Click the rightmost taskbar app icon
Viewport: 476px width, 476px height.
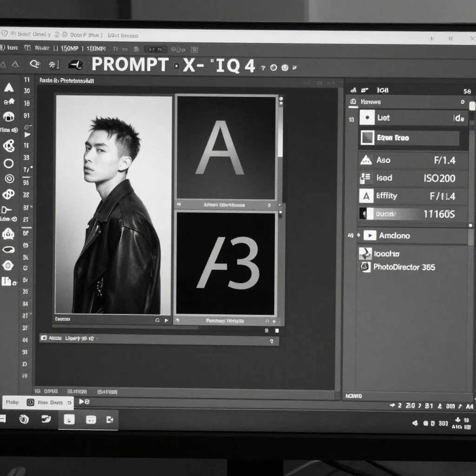click(x=110, y=420)
